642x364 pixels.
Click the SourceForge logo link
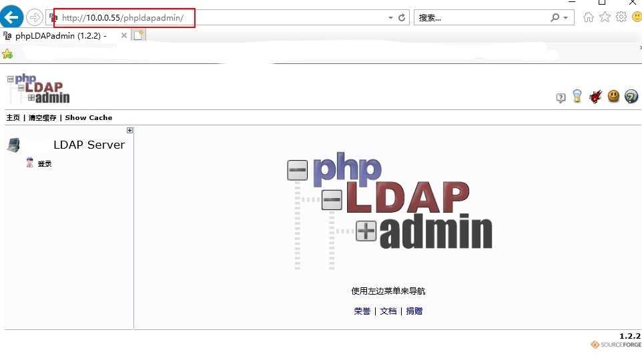[x=616, y=345]
